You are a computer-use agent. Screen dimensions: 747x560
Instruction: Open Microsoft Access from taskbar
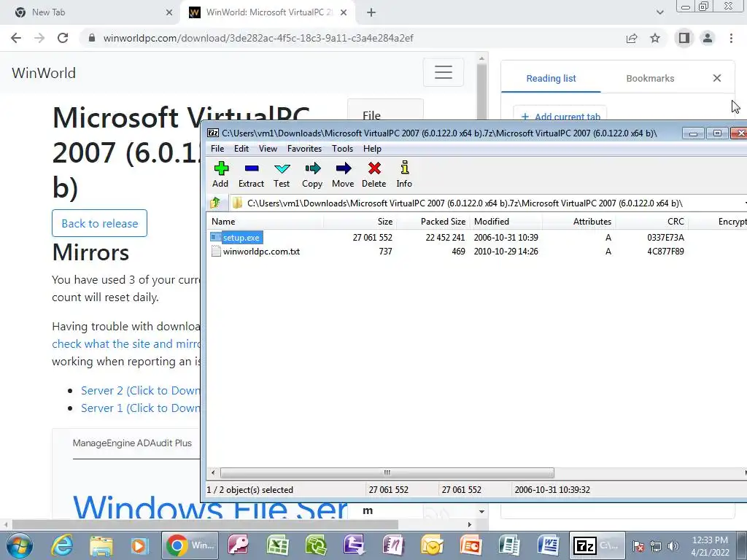tap(239, 545)
